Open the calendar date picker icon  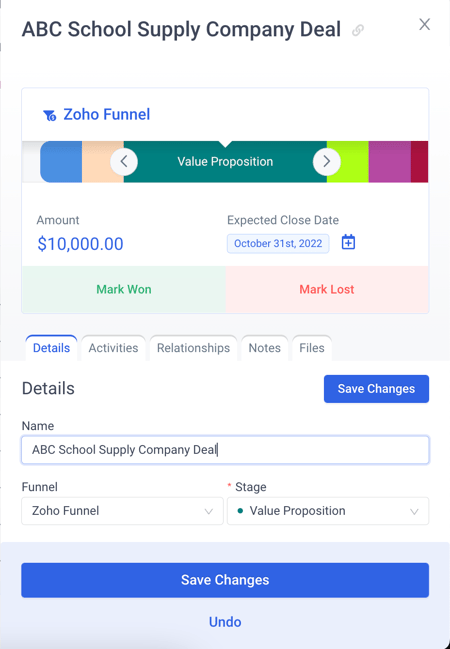click(x=348, y=243)
